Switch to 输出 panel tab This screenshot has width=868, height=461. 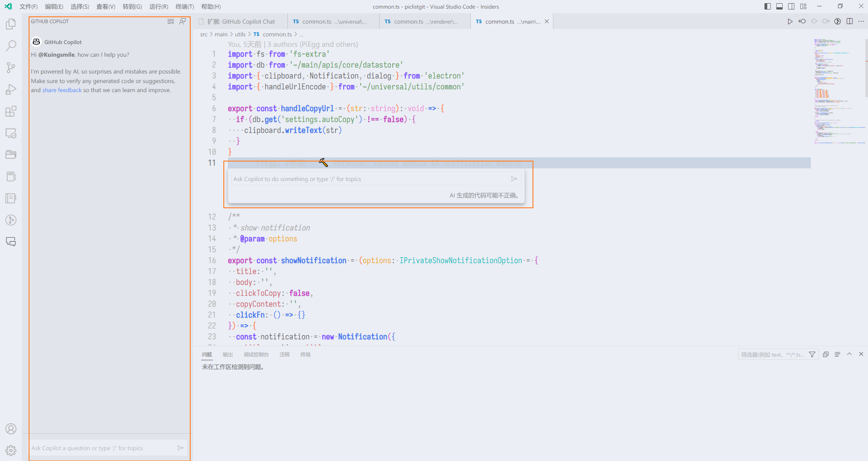[x=228, y=354]
